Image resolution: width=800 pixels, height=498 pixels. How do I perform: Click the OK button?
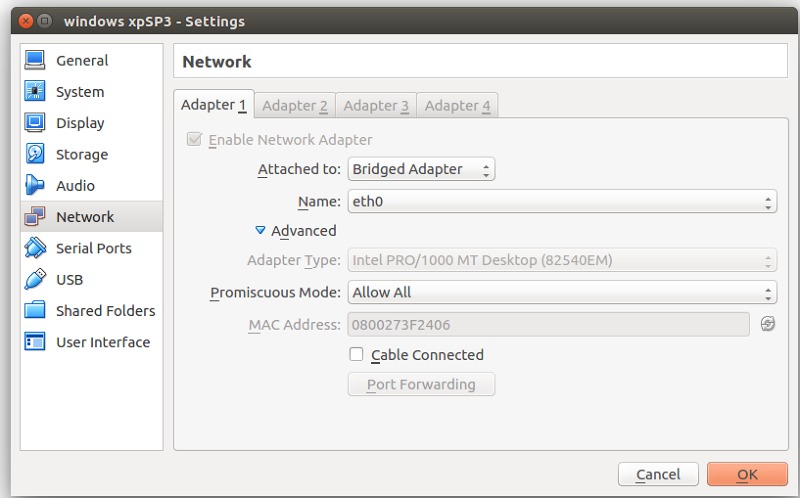[747, 475]
